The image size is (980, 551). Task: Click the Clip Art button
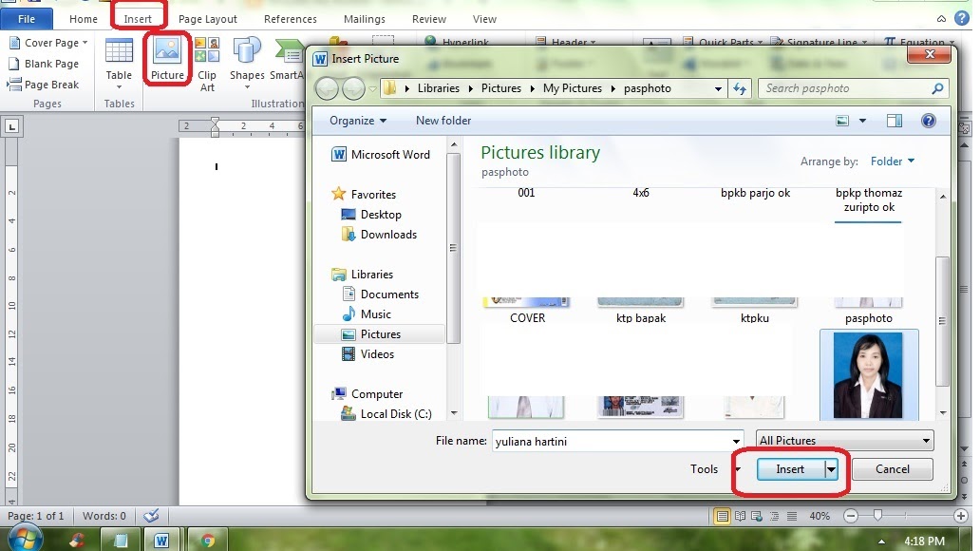[x=207, y=64]
